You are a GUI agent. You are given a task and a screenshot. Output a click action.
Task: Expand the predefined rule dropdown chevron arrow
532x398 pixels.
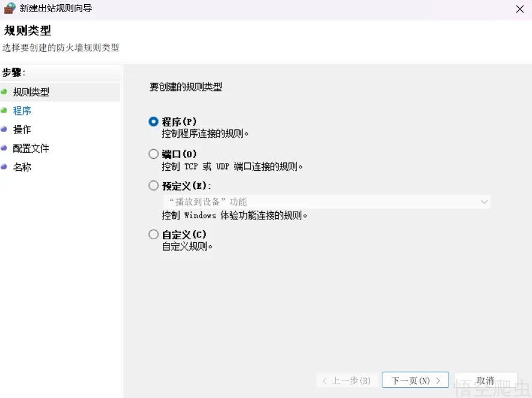484,202
